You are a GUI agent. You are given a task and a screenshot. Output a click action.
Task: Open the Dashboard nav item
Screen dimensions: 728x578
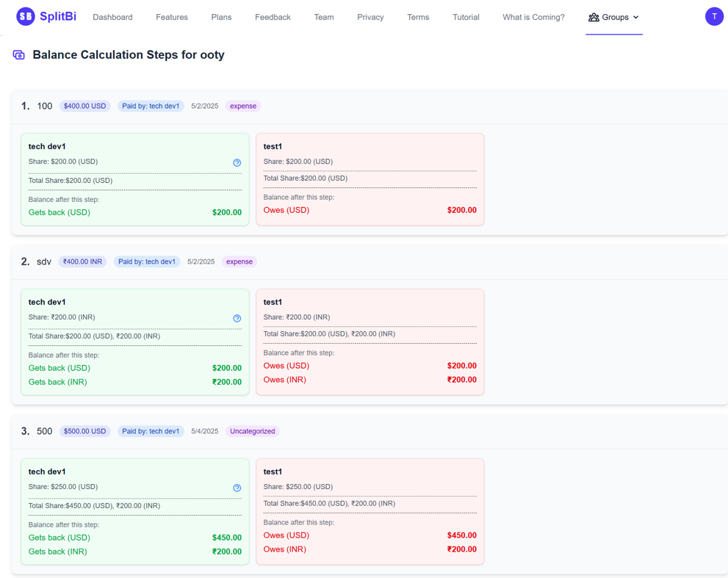coord(112,17)
